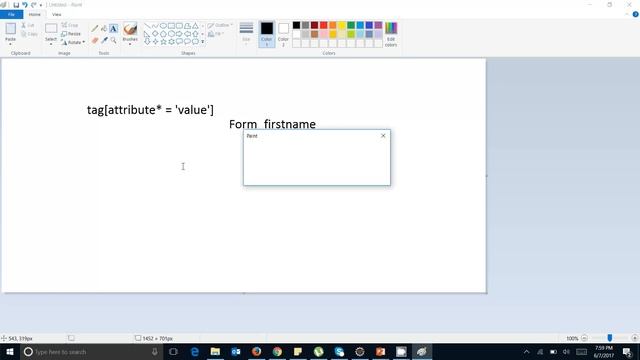Click the tag[attribute* = 'value'] canvas text
Screen dimensions: 640x360
[x=150, y=110]
